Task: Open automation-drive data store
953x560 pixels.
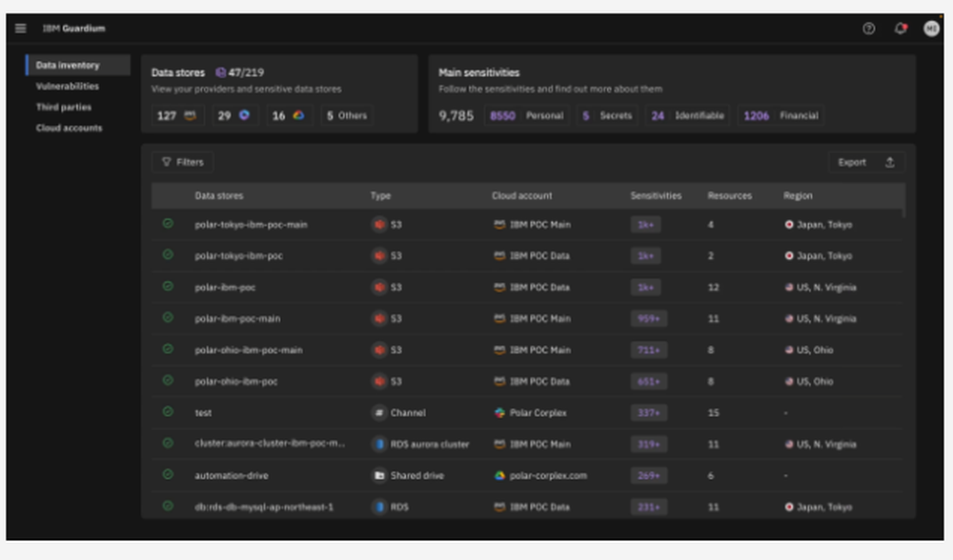Action: coord(232,475)
